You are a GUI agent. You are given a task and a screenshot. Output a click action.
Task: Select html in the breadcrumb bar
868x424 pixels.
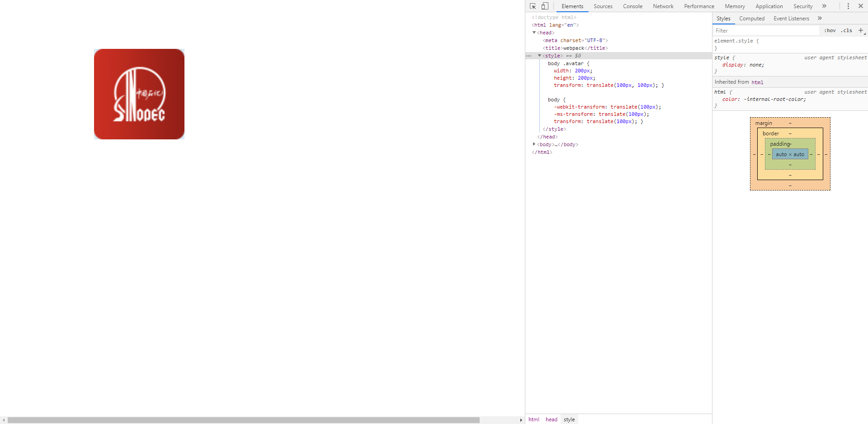[x=534, y=419]
